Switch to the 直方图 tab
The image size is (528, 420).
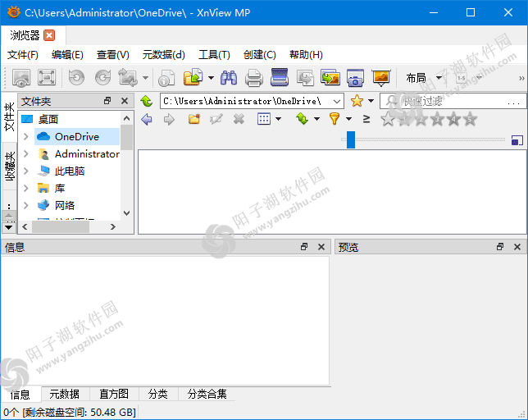pyautogui.click(x=114, y=394)
